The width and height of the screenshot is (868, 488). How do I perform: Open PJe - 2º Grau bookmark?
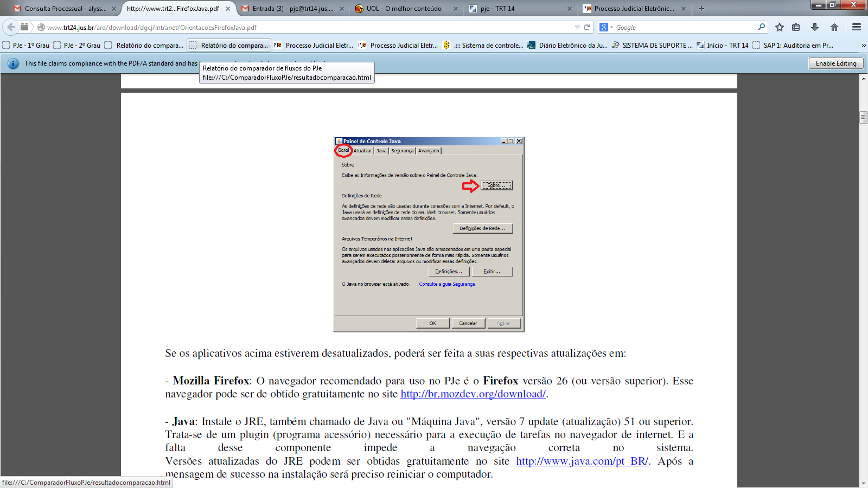tap(77, 46)
